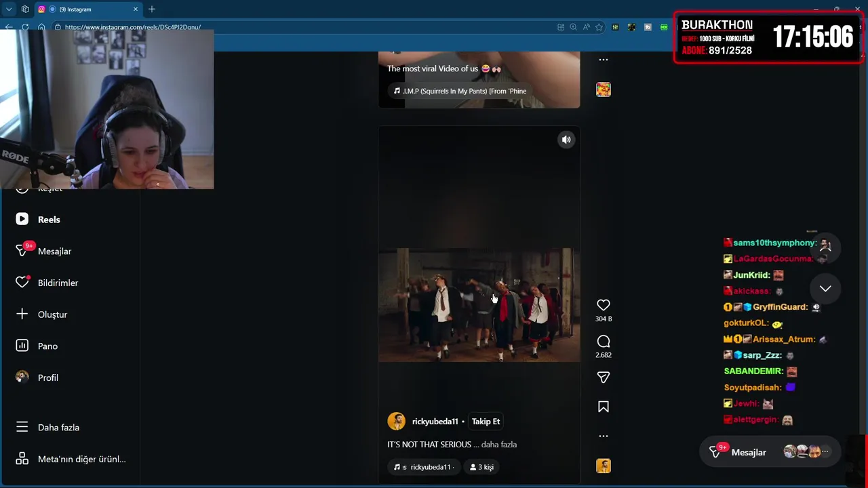
Task: Click the playing reel video
Action: tap(479, 304)
